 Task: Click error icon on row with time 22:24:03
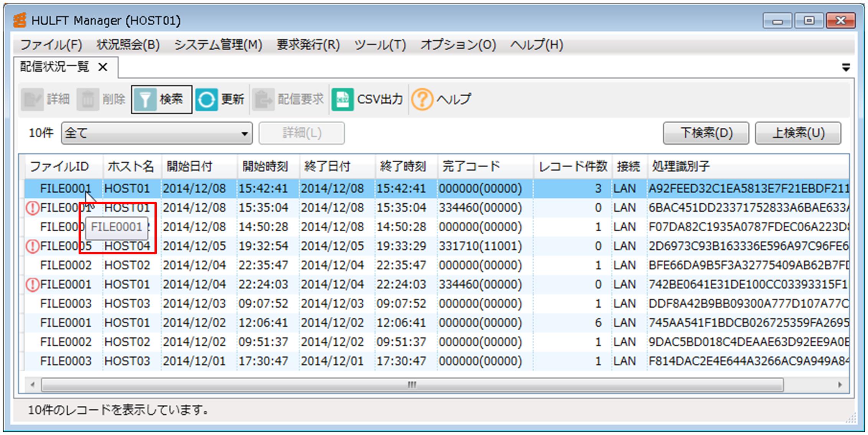[x=33, y=285]
